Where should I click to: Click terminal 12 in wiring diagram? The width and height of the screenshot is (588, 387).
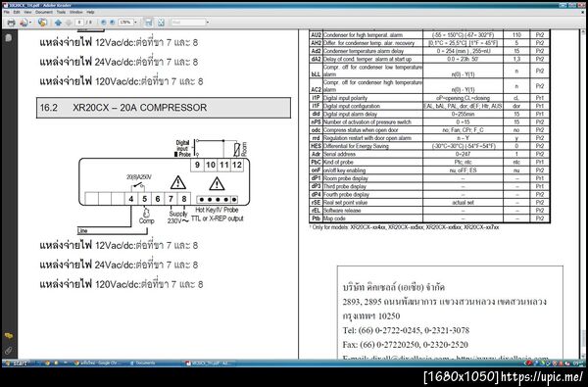236,165
